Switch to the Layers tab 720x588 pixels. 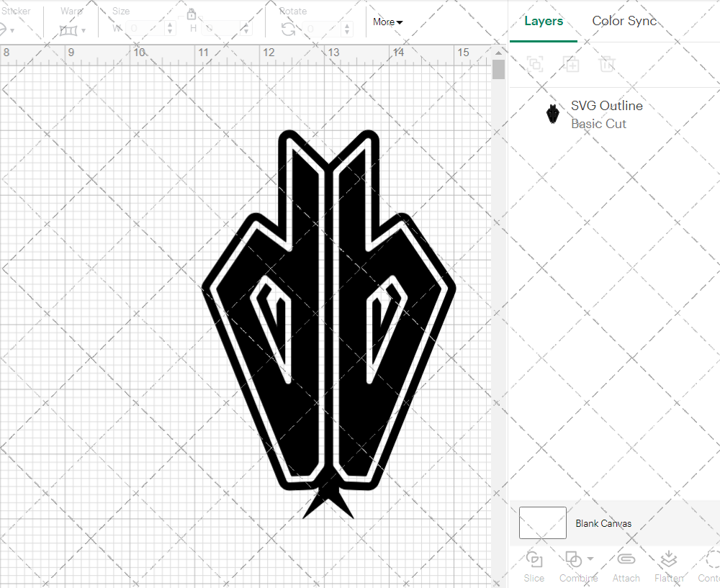tap(544, 21)
